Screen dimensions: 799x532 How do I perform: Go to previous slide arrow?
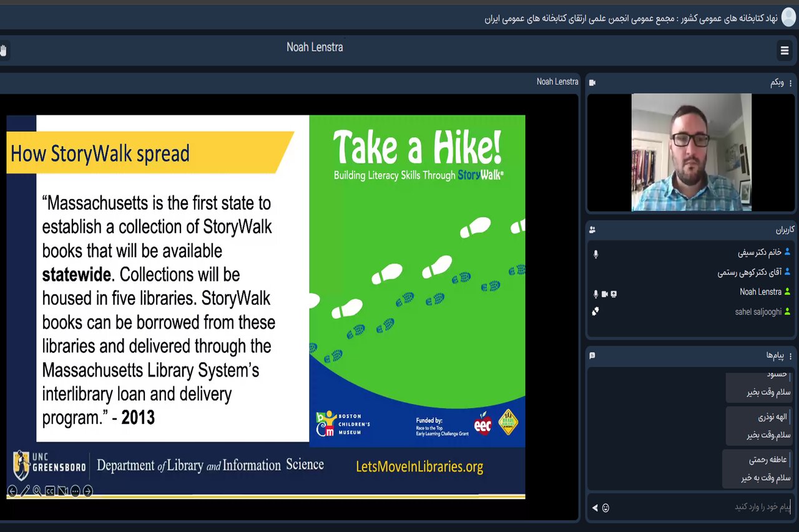(x=12, y=491)
